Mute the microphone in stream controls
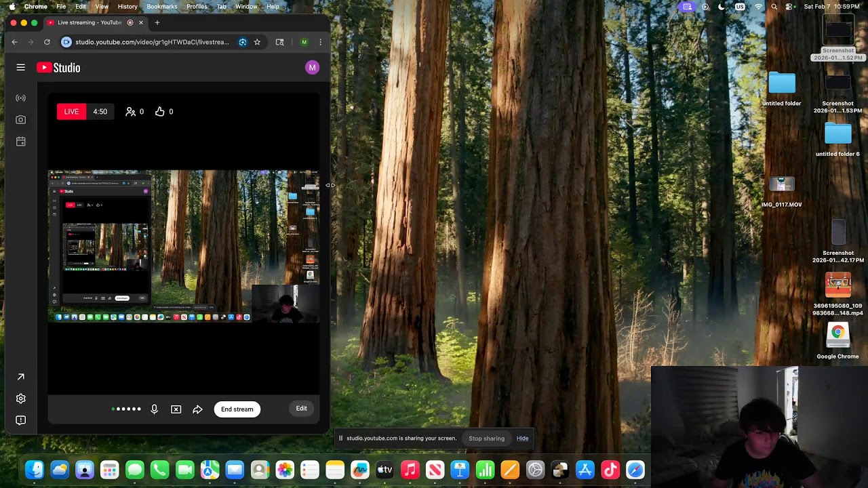868x488 pixels. pos(154,409)
